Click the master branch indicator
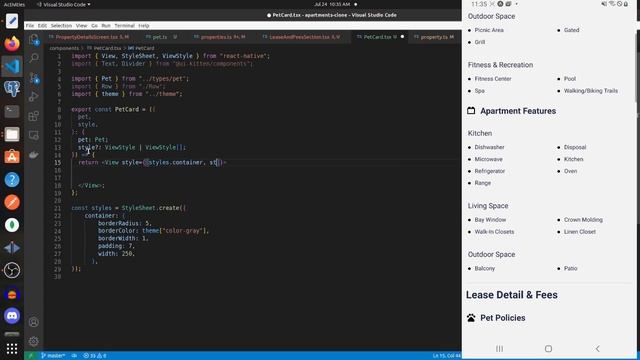Image resolution: width=640 pixels, height=360 pixels. [53, 356]
